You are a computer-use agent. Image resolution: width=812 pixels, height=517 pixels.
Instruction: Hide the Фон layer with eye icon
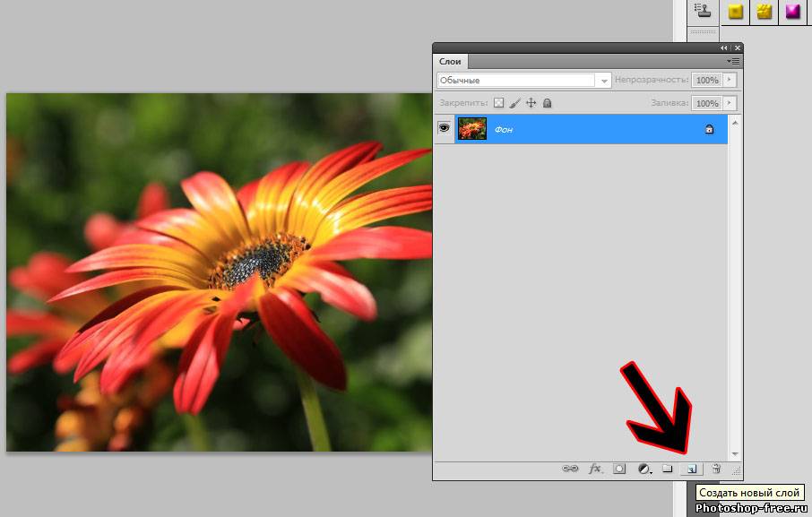(x=444, y=129)
